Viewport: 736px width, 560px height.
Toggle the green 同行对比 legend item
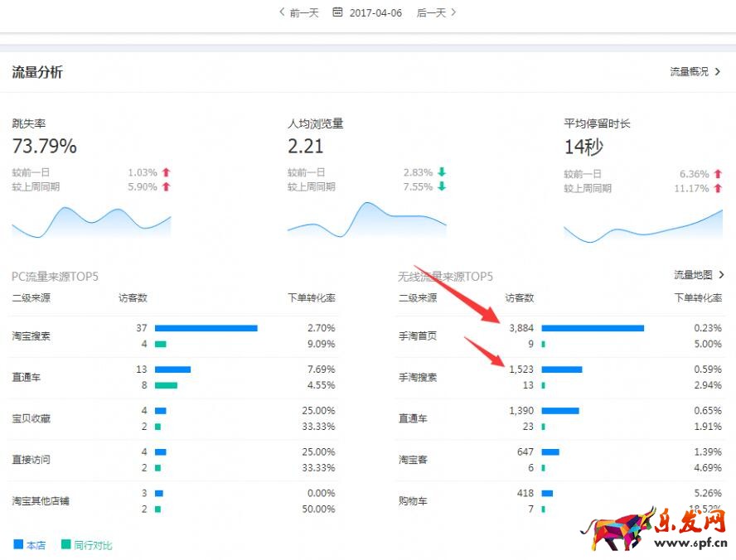pos(85,545)
